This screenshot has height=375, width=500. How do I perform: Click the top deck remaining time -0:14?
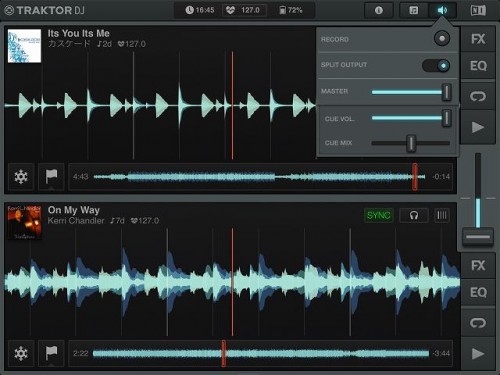(441, 177)
